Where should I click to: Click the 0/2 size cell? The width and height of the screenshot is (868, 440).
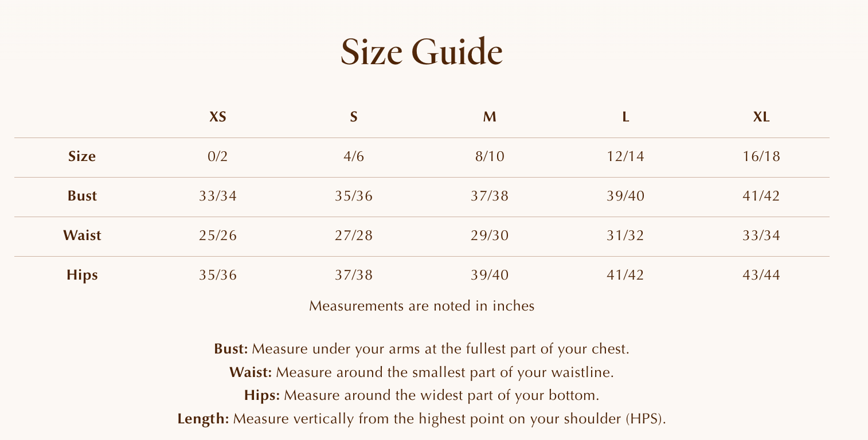click(218, 156)
